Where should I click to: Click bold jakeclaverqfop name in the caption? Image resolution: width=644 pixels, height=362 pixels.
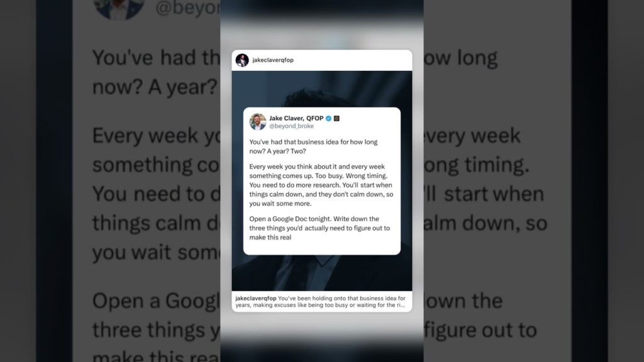click(x=256, y=299)
